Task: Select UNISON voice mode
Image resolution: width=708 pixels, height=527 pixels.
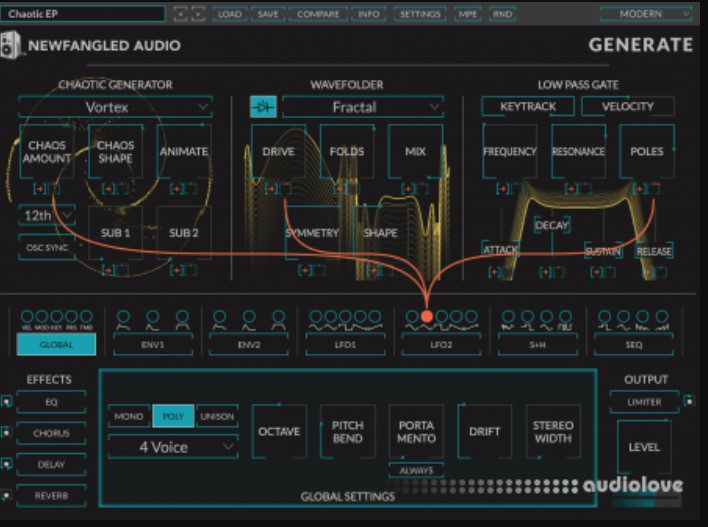Action: tap(217, 416)
